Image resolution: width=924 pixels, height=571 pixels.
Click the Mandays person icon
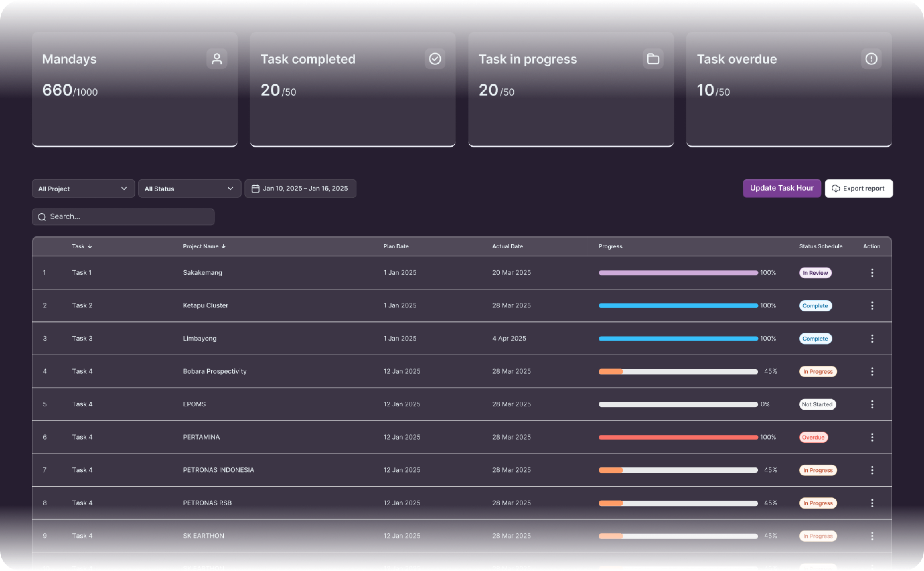click(x=217, y=58)
